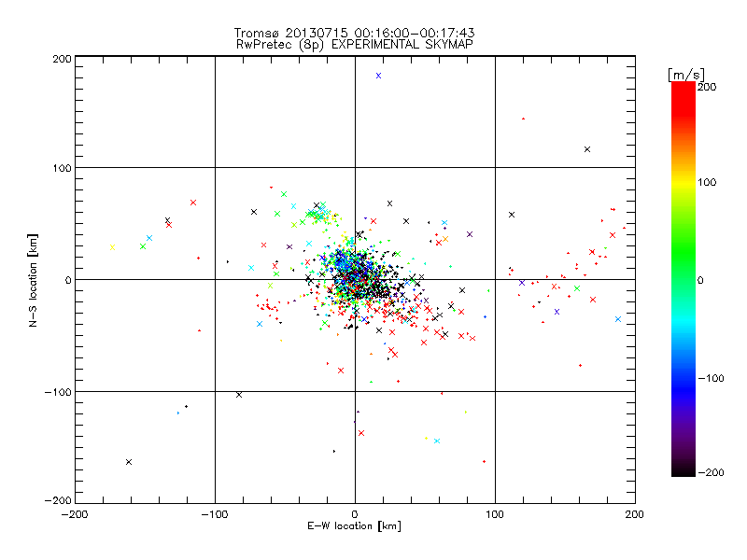The height and width of the screenshot is (560, 747).
Task: Click the 'E-W location [km]' axis label
Action: [354, 526]
